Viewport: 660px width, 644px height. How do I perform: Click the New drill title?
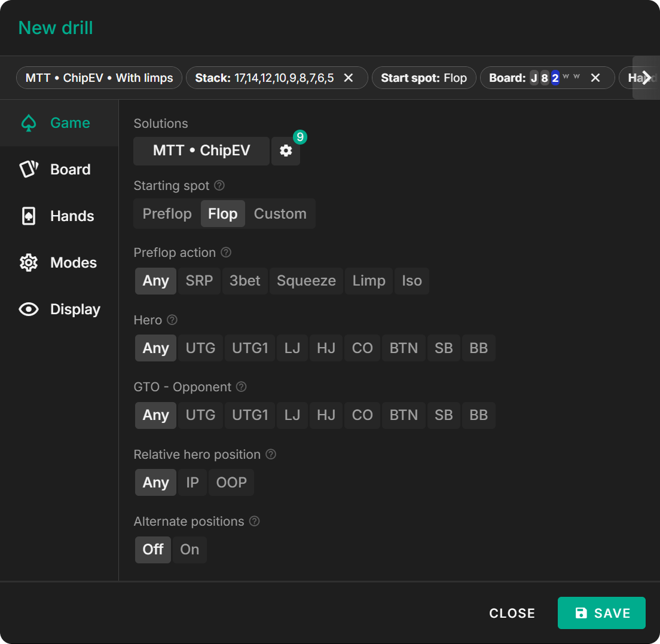[56, 27]
